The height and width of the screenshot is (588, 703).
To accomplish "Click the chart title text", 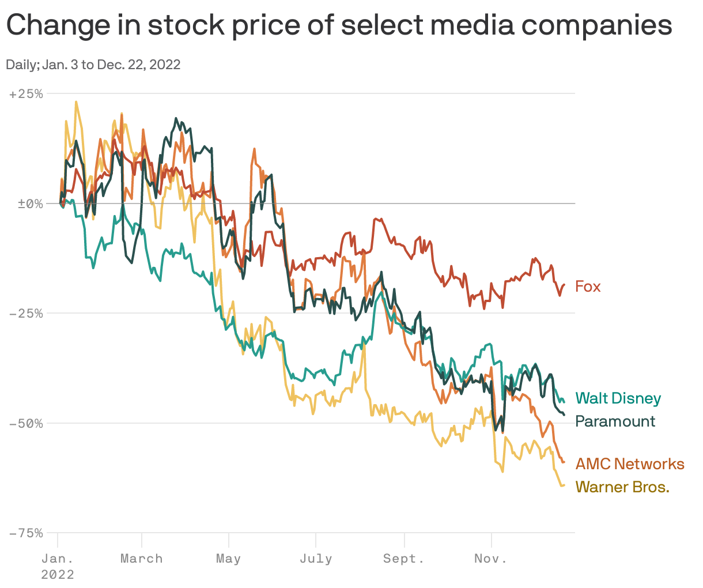I will [339, 25].
